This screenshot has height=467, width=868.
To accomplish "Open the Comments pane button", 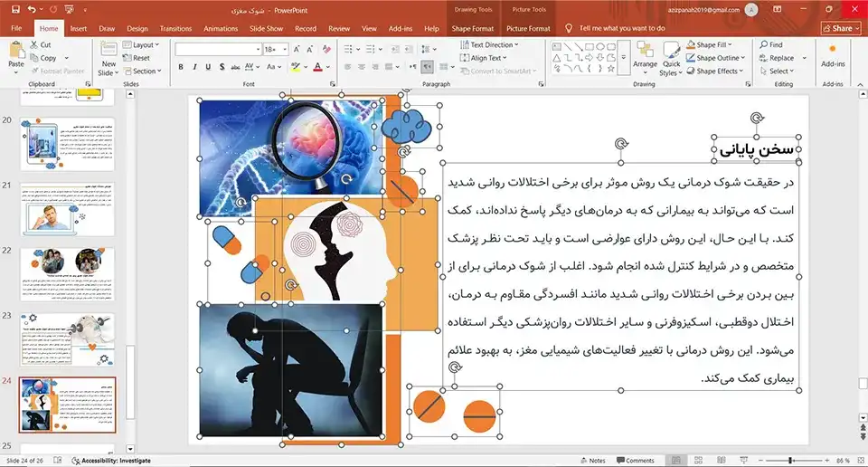I will coord(636,461).
